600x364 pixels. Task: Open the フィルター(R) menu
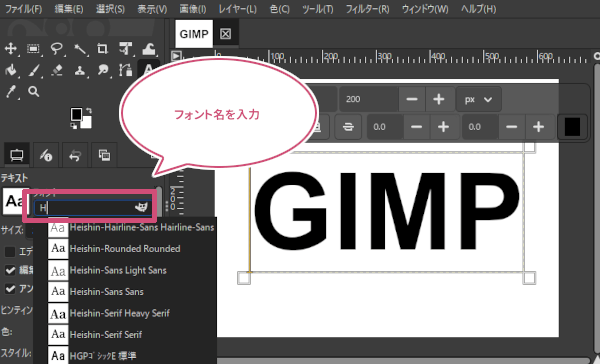tap(367, 9)
